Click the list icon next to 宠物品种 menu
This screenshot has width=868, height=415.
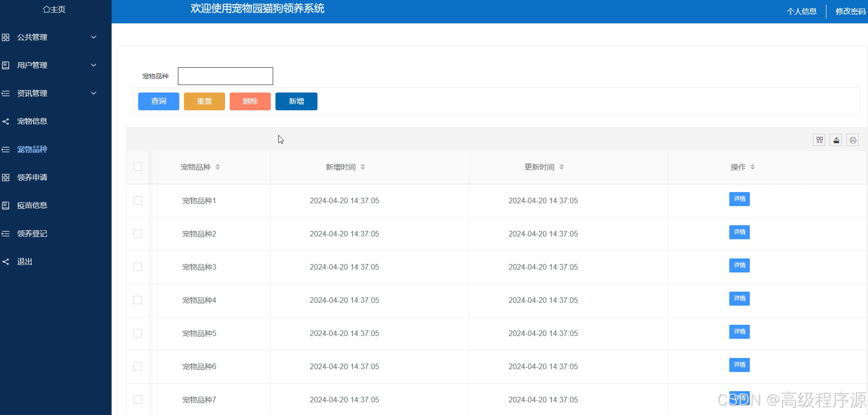point(6,150)
